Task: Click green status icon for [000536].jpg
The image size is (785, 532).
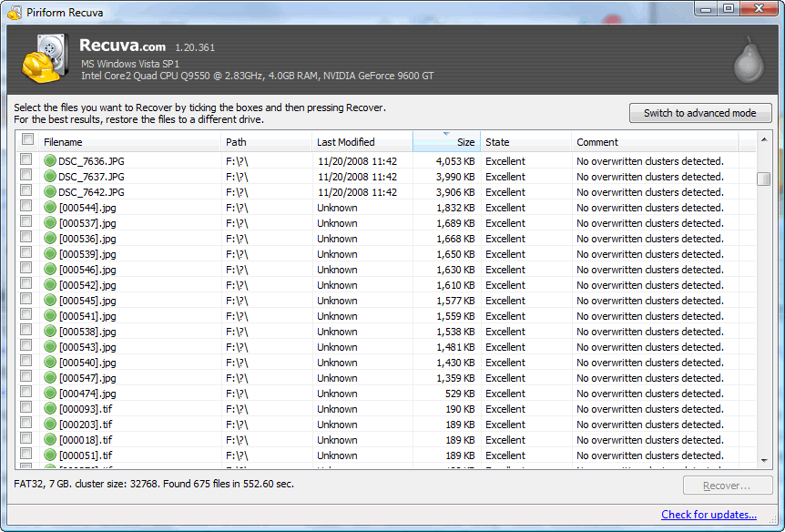Action: pyautogui.click(x=49, y=239)
